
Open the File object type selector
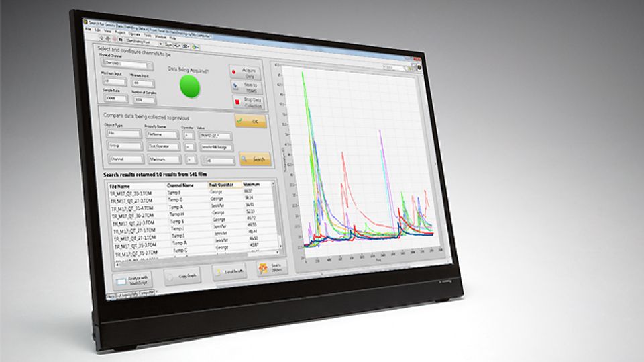click(x=123, y=134)
